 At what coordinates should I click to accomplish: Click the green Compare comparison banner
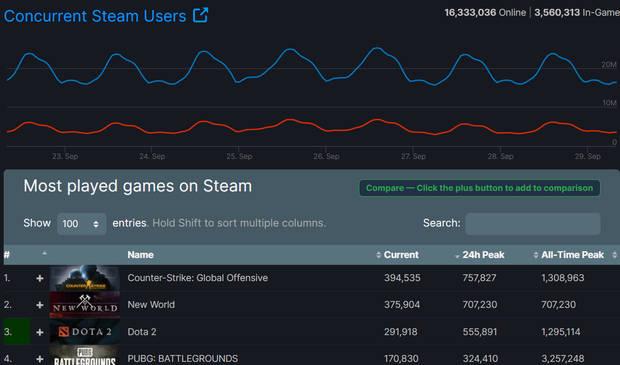tap(479, 188)
